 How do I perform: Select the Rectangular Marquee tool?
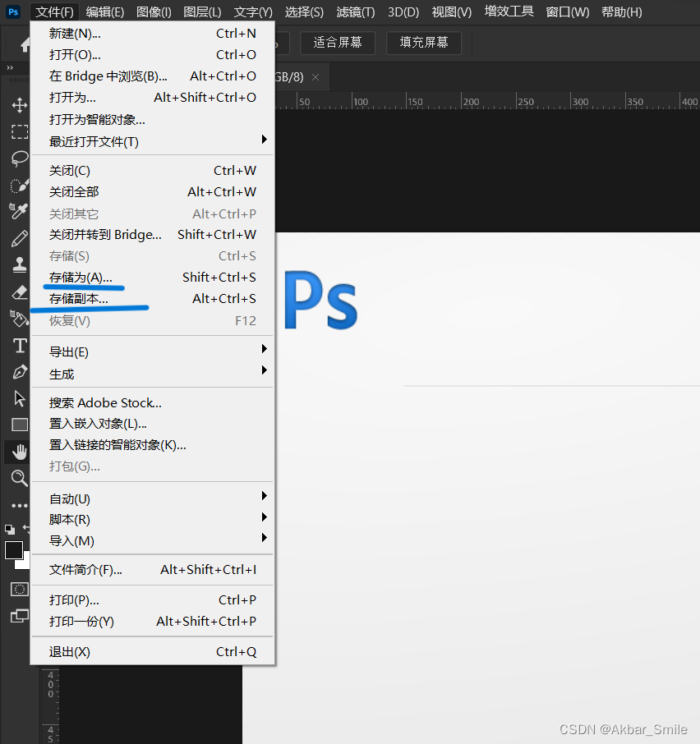pos(19,132)
